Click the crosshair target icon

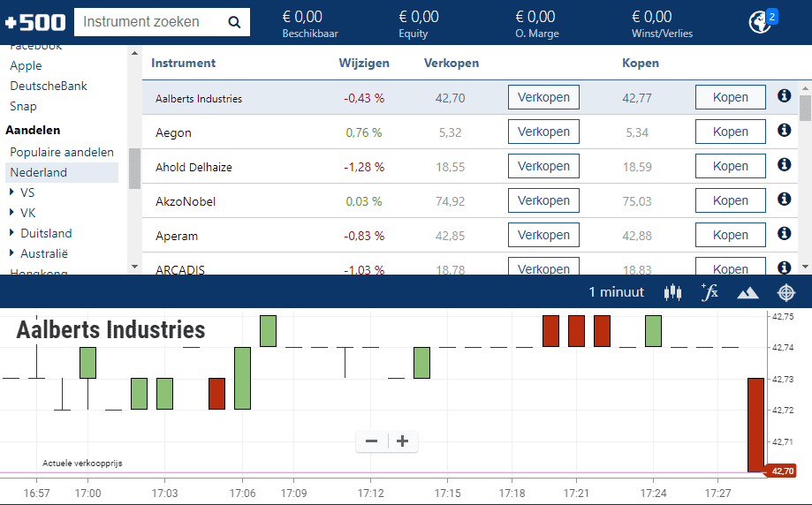click(786, 292)
